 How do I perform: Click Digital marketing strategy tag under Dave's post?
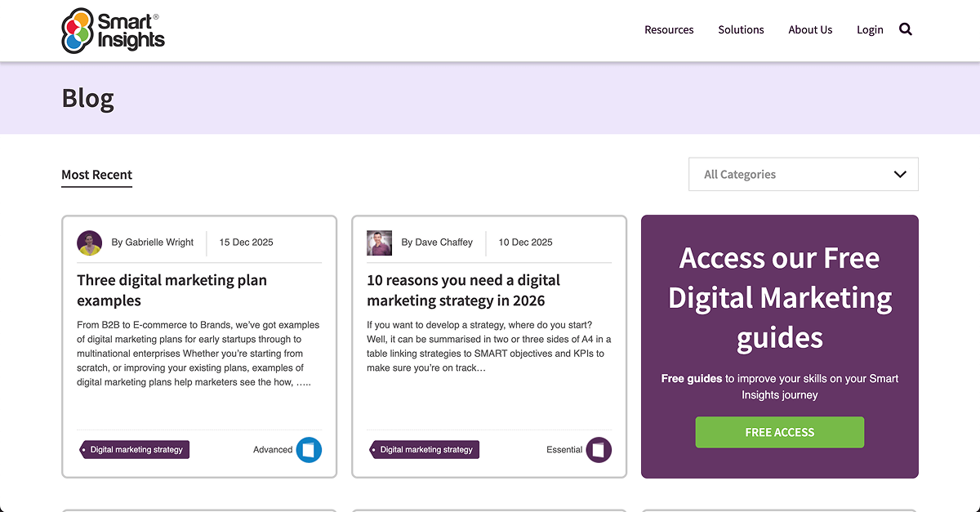[425, 450]
